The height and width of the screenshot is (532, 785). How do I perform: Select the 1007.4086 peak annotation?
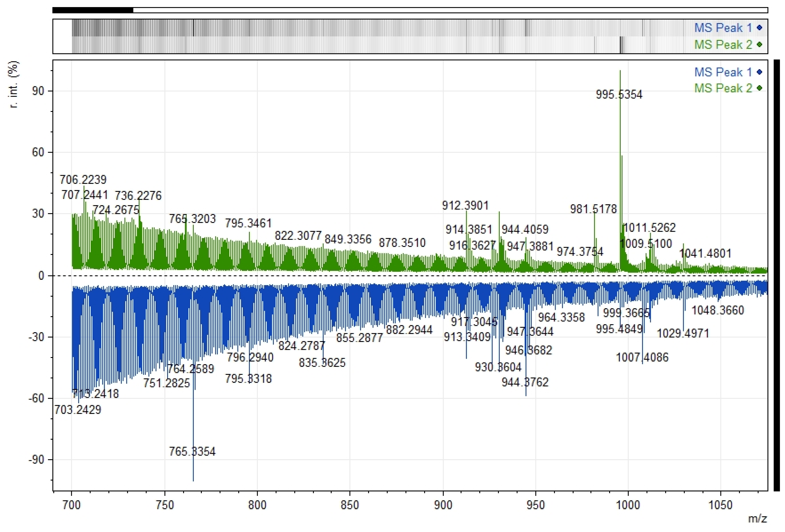642,357
